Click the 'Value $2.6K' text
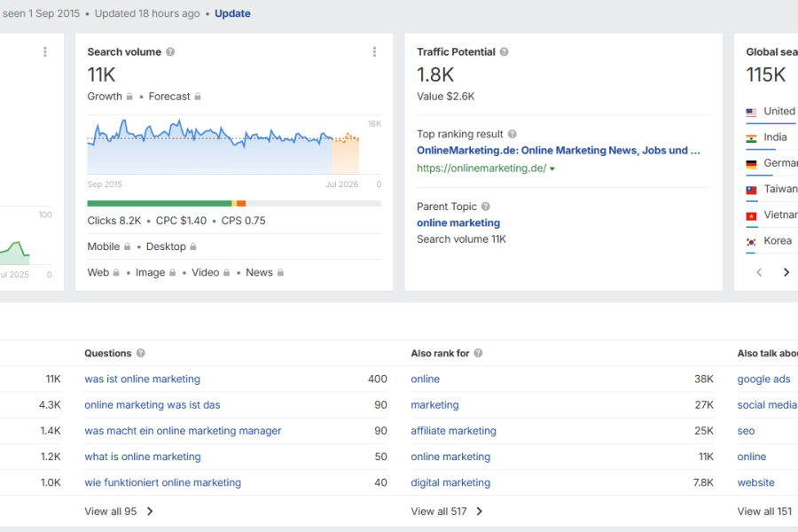 coord(446,97)
